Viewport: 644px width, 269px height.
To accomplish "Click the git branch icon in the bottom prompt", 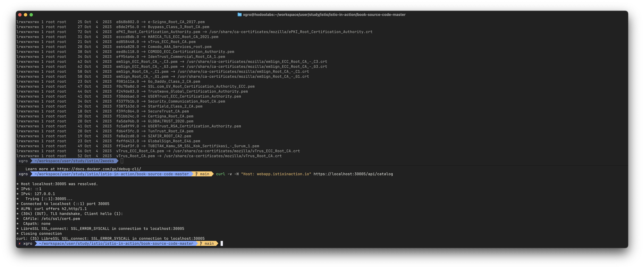I will pos(201,243).
